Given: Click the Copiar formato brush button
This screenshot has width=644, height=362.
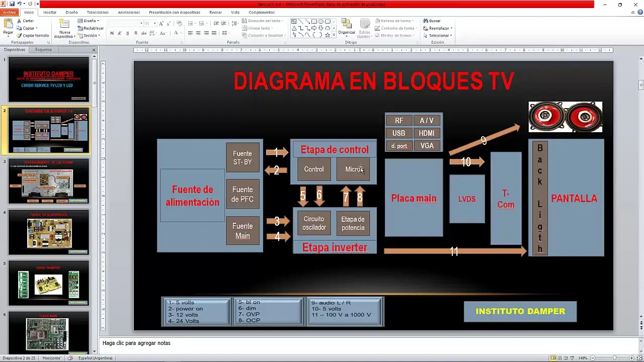Looking at the screenshot, I should tap(33, 36).
